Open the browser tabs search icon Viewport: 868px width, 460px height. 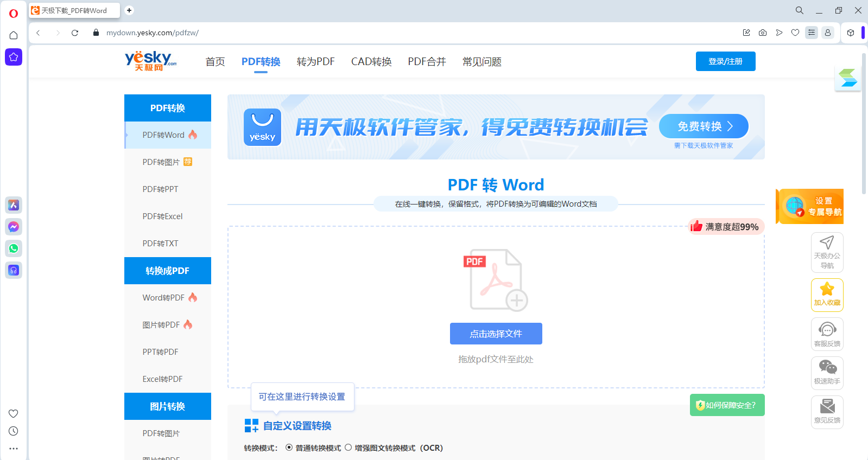pos(800,10)
